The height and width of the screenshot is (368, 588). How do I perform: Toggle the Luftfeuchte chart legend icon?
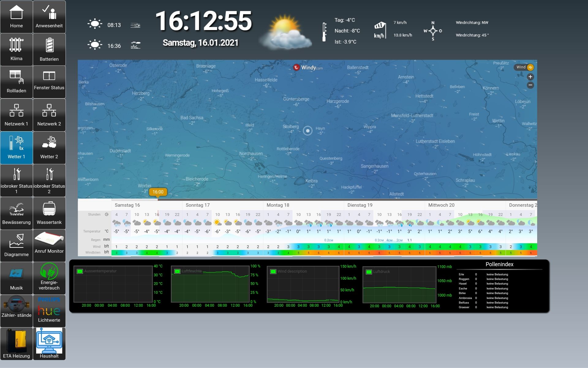click(177, 271)
